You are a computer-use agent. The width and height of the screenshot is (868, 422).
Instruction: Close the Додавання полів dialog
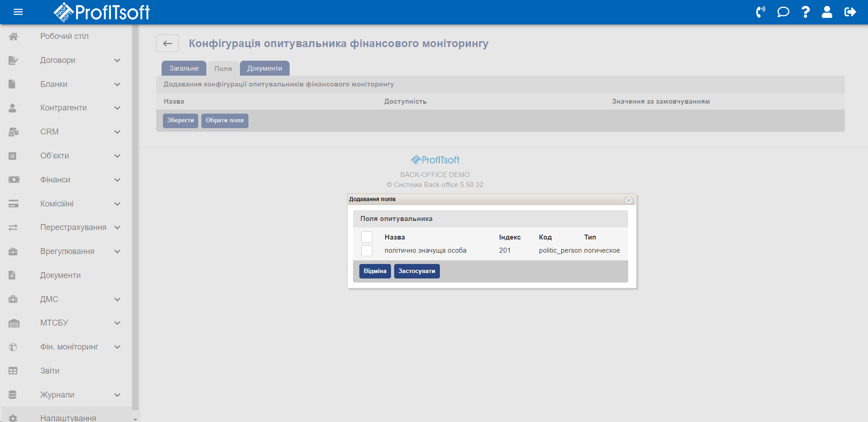coord(628,200)
